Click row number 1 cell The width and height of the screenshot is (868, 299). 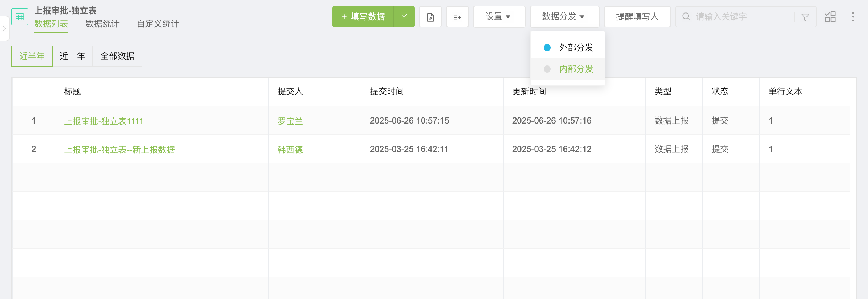34,121
